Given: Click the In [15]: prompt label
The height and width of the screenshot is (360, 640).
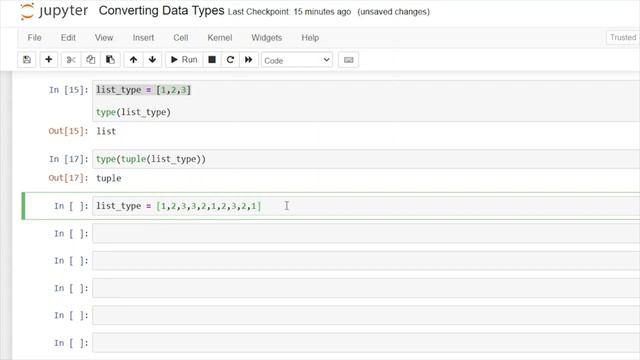Looking at the screenshot, I should (x=69, y=90).
